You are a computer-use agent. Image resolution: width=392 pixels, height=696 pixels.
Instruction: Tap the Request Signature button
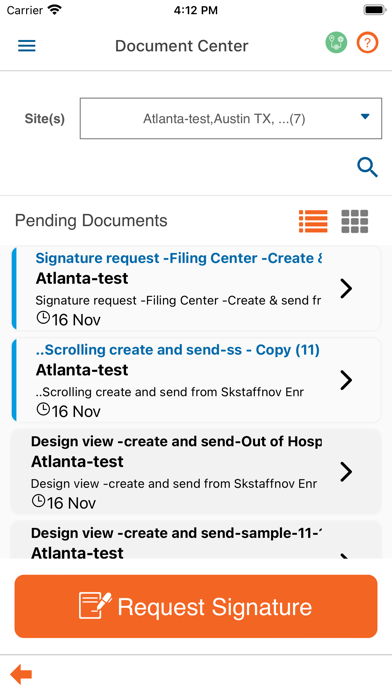(x=196, y=606)
